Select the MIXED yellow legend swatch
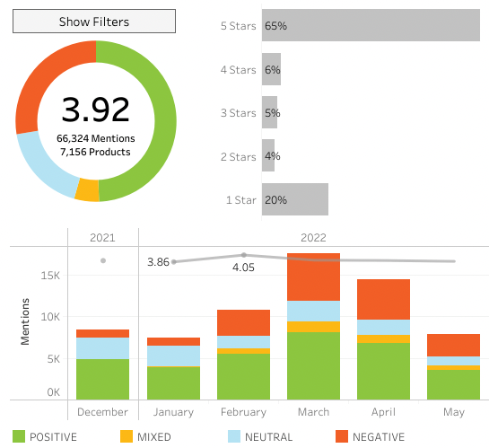The height and width of the screenshot is (448, 489). 127,436
